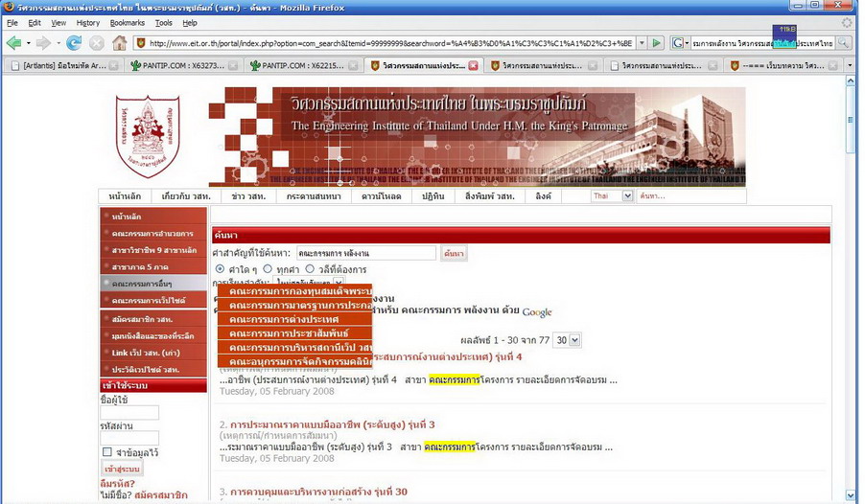The image size is (865, 504).
Task: Open the Bookmarks menu
Action: tap(127, 23)
